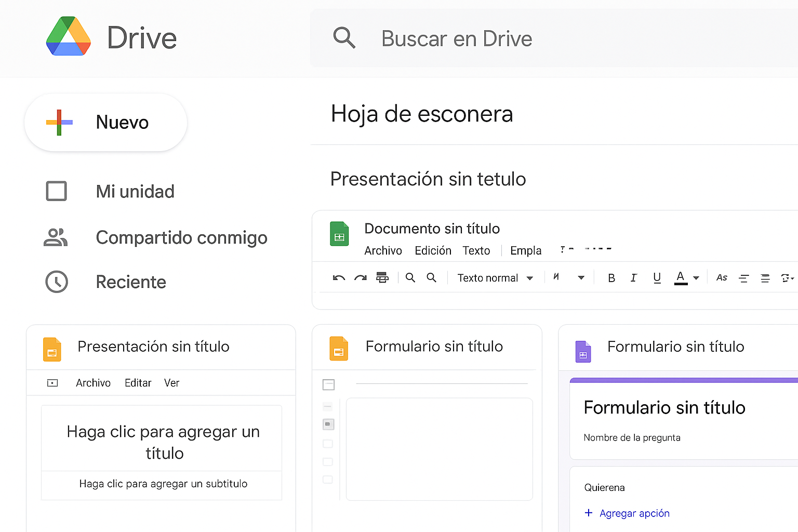Click the print icon in the toolbar
This screenshot has width=798, height=532.
click(x=382, y=278)
